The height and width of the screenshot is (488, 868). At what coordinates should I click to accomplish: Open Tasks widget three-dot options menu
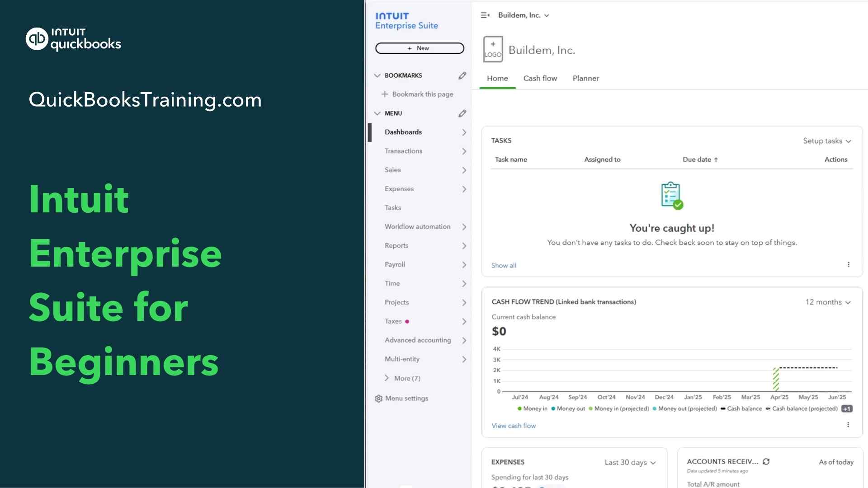coord(849,264)
